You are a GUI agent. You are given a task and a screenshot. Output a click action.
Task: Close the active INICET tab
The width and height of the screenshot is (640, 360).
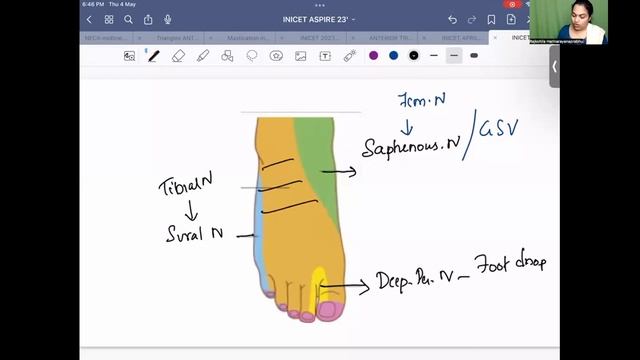pos(495,38)
